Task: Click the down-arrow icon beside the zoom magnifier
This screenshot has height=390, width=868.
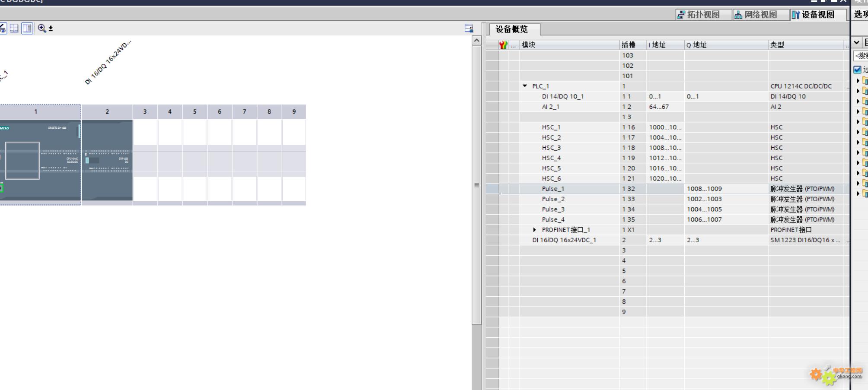Action: [51, 29]
